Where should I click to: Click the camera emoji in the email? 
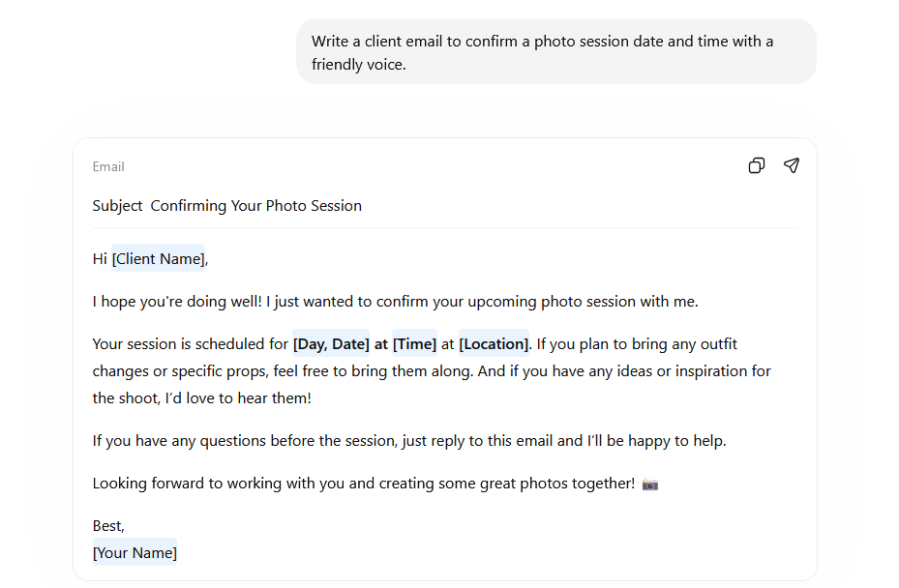(x=650, y=484)
